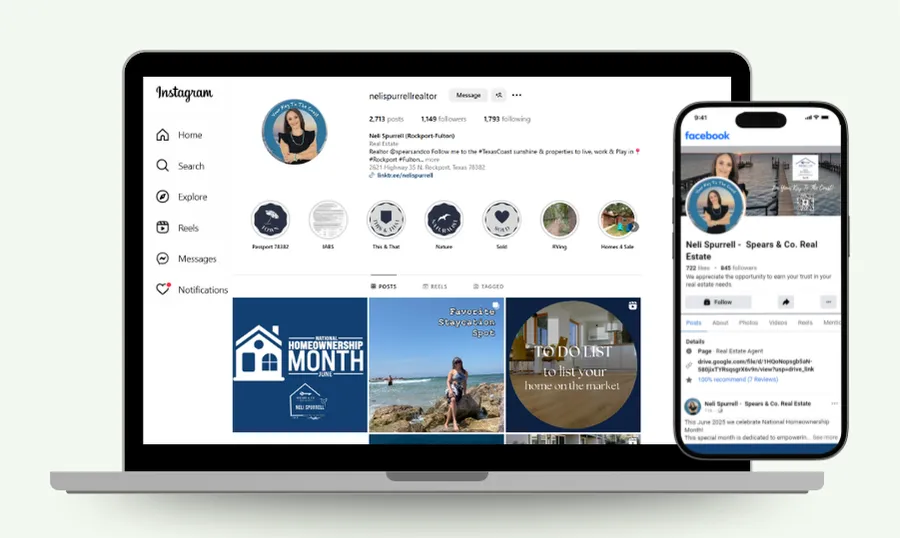Select the Videos tab on the Facebook page
This screenshot has width=900, height=538.
778,323
